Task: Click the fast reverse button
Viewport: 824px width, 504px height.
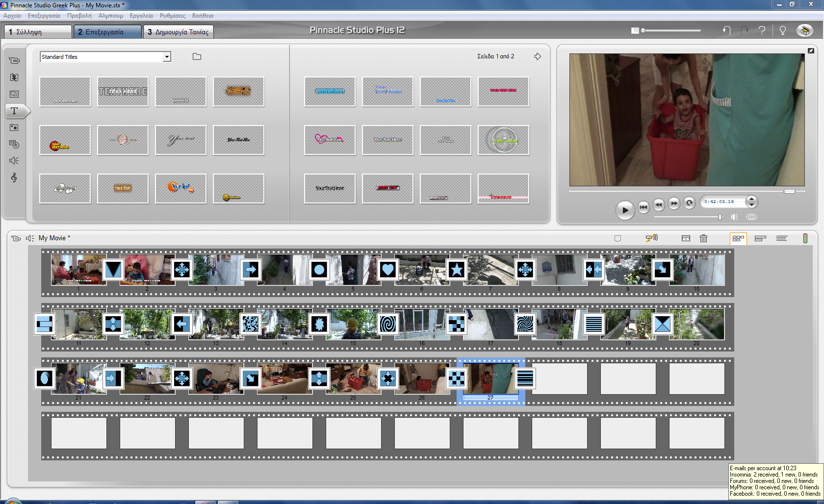Action: pyautogui.click(x=659, y=204)
